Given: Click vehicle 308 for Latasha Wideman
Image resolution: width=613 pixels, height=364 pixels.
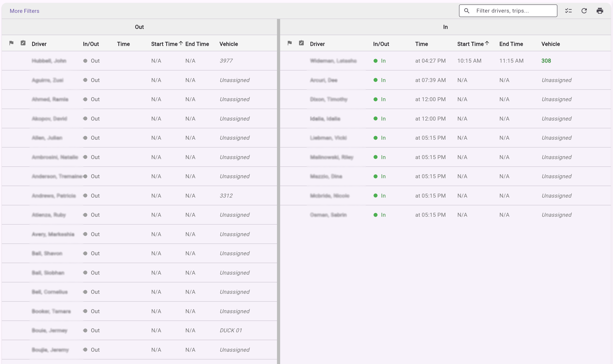Looking at the screenshot, I should [x=546, y=61].
